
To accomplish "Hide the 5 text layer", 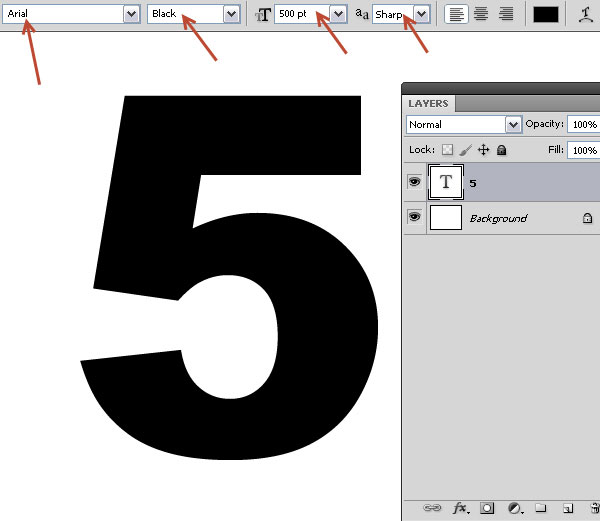I will tap(414, 181).
